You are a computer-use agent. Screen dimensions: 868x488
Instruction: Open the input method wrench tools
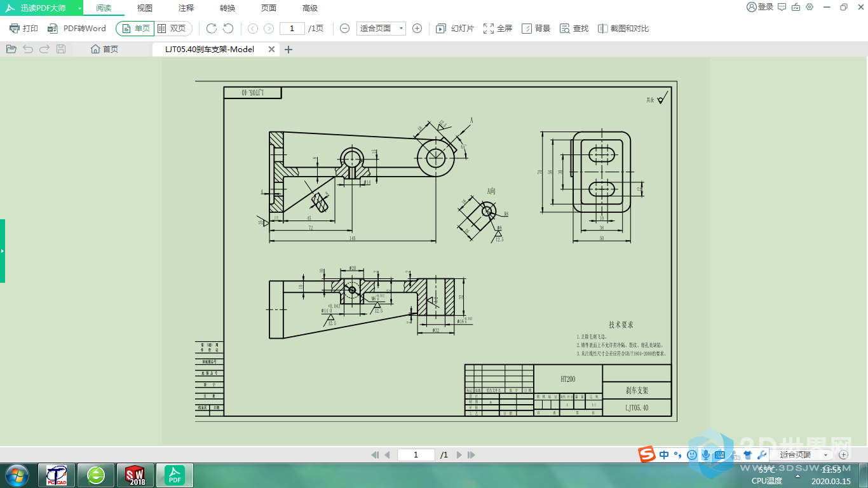(x=762, y=455)
